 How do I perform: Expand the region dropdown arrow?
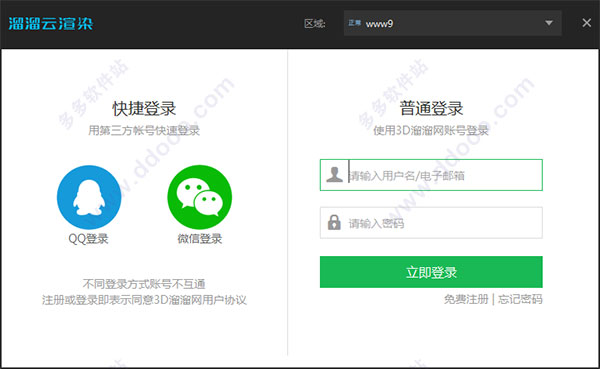549,23
